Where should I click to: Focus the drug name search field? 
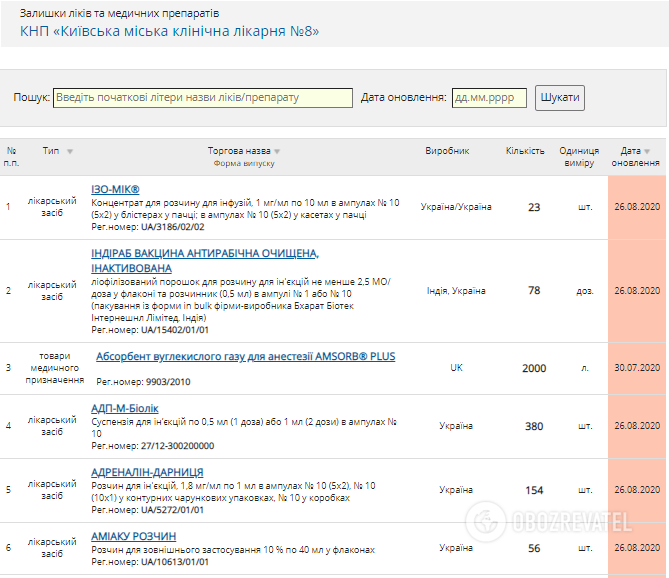(x=203, y=98)
